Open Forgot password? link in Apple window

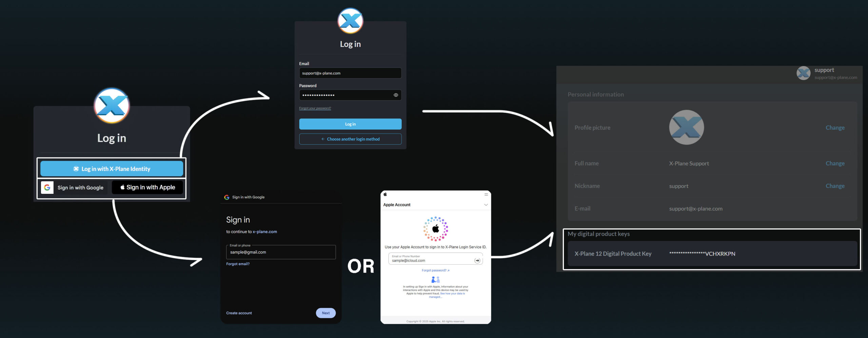[435, 270]
